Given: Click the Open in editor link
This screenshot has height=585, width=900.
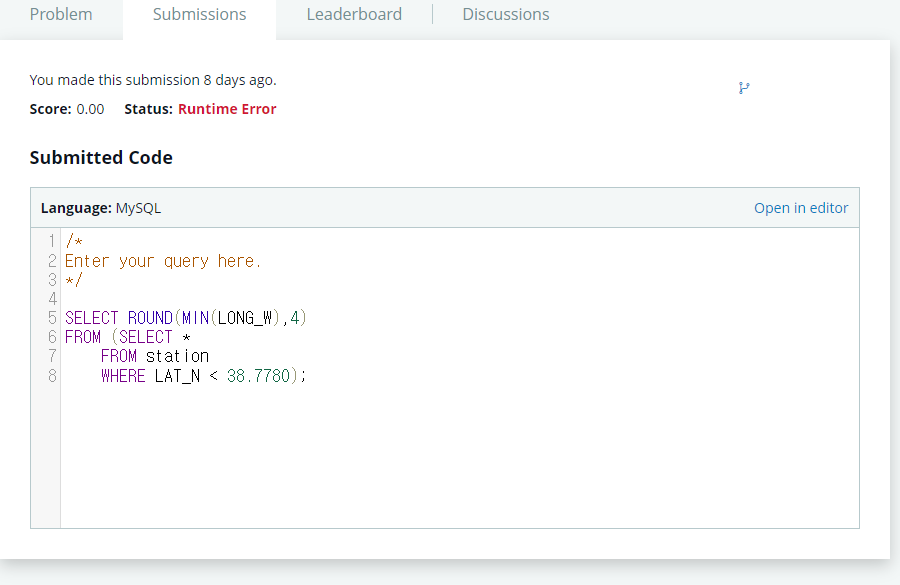Looking at the screenshot, I should [x=801, y=208].
